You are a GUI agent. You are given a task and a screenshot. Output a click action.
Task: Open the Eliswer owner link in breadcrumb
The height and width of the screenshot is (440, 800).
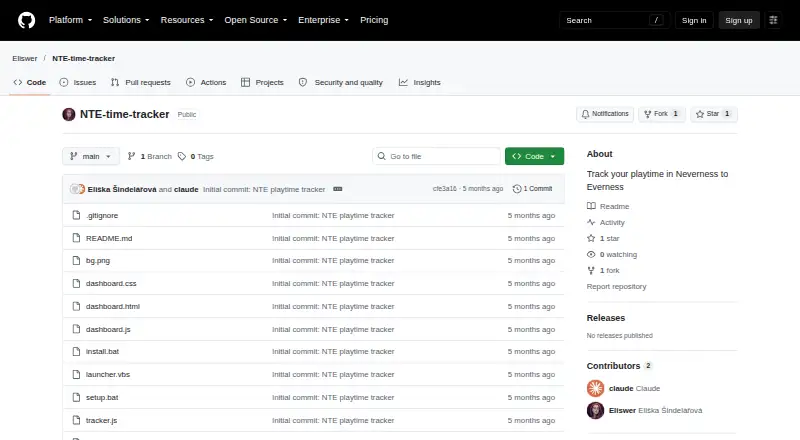[x=25, y=58]
